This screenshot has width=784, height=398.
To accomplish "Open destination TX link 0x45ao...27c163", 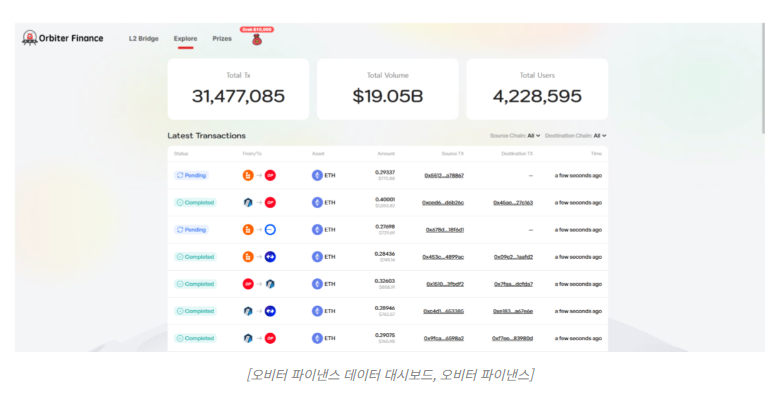I will [x=513, y=202].
